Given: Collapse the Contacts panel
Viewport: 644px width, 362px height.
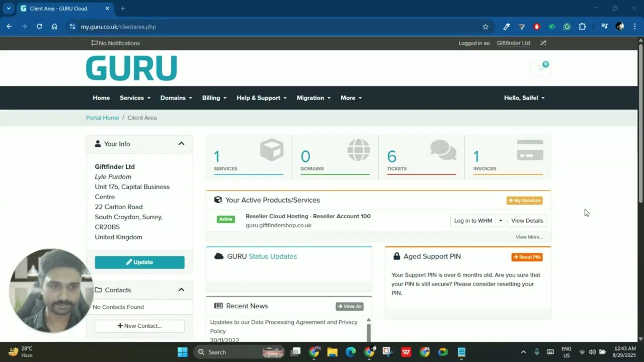Looking at the screenshot, I should point(181,290).
